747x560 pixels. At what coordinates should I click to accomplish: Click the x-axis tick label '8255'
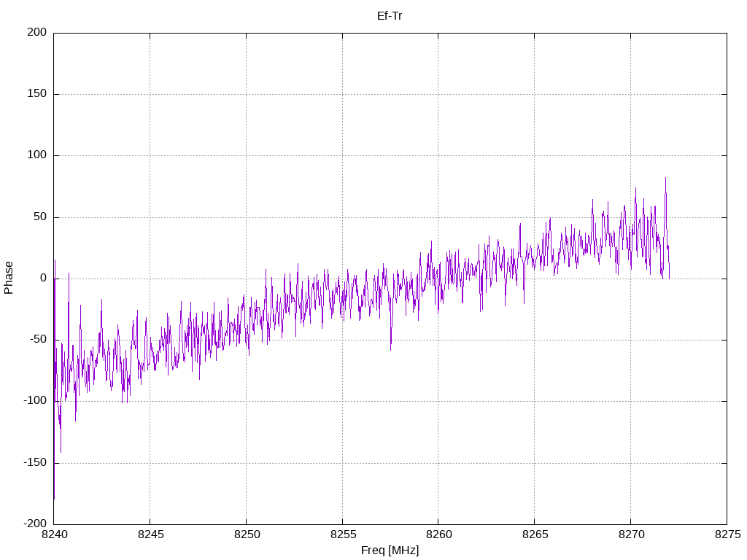coord(343,534)
